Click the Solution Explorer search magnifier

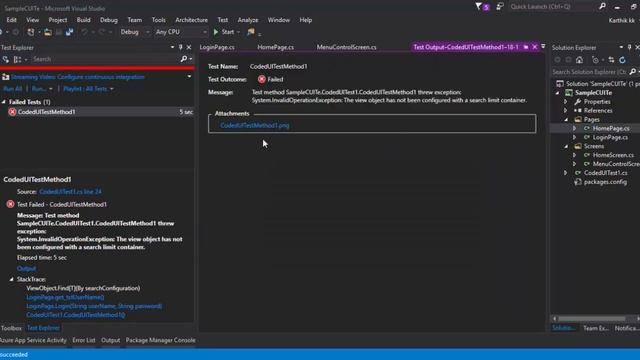[633, 72]
